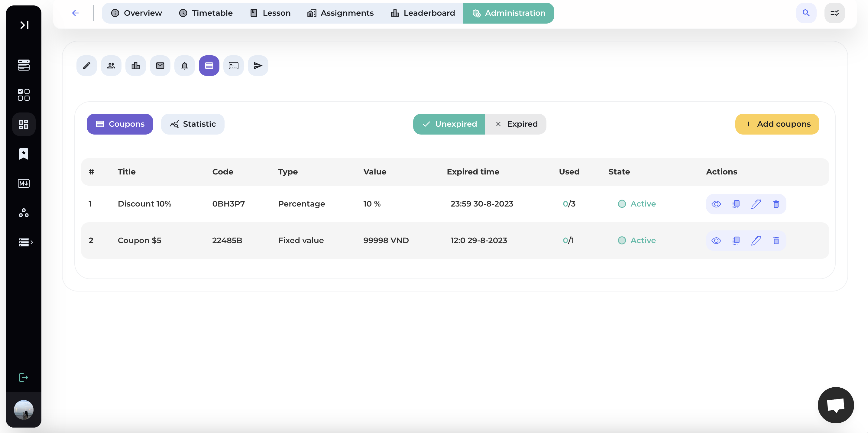Toggle the Expired filter
Screen dimensions: 868x433
tap(516, 124)
